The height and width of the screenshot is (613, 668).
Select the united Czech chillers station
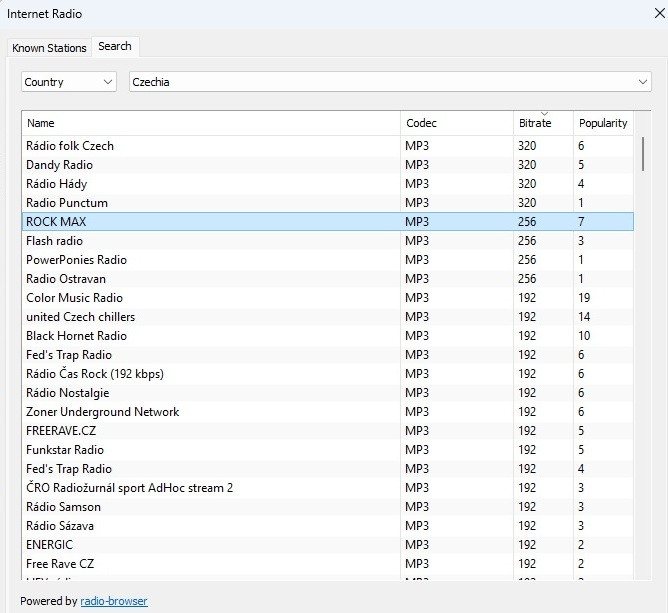click(x=328, y=317)
